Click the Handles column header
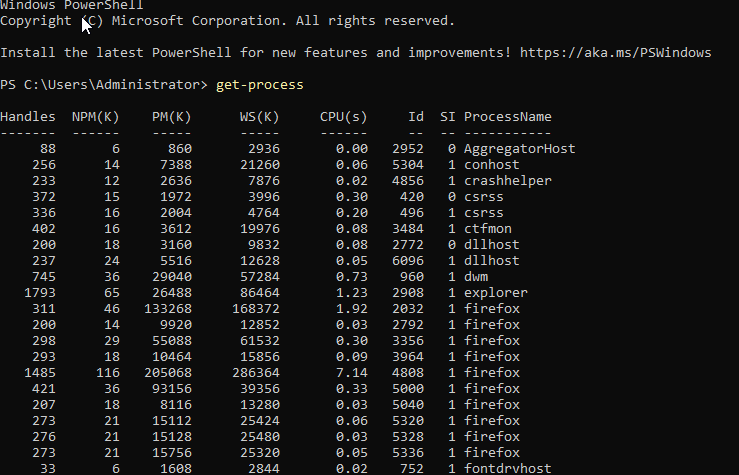Viewport: 739px width, 475px height. (x=28, y=116)
